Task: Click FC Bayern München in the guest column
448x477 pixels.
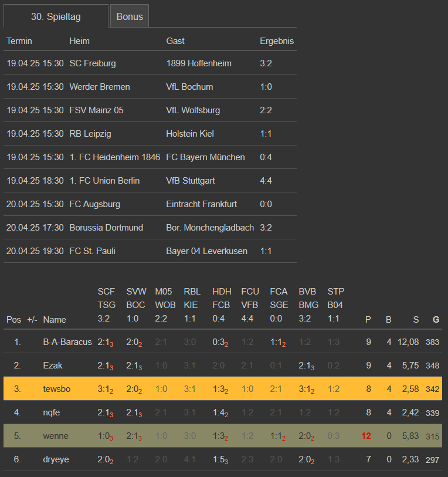Action: [x=205, y=157]
